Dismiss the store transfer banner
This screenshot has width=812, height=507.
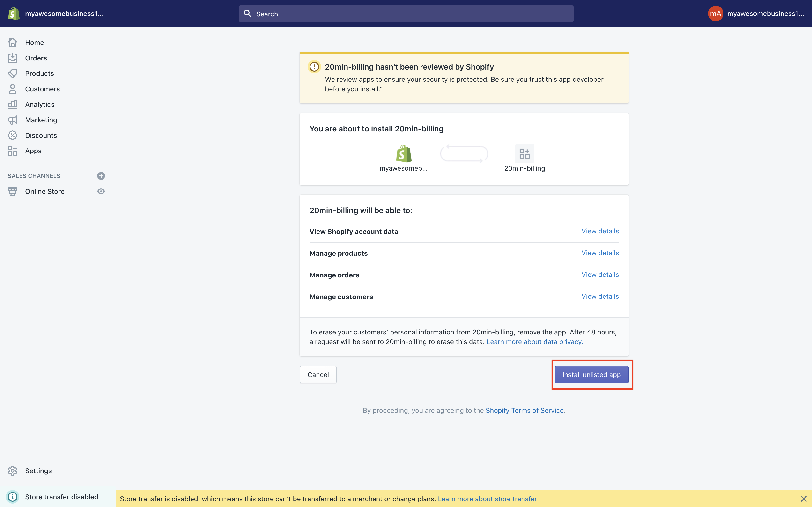coord(804,499)
